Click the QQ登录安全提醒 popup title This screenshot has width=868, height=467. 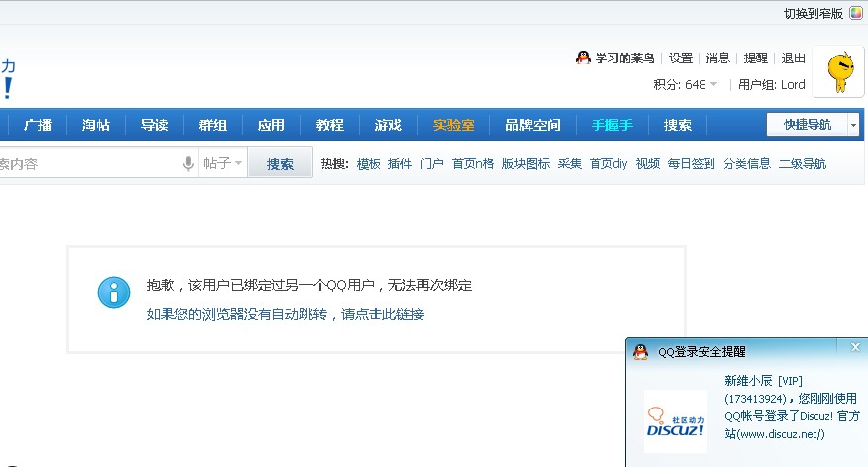(x=702, y=352)
